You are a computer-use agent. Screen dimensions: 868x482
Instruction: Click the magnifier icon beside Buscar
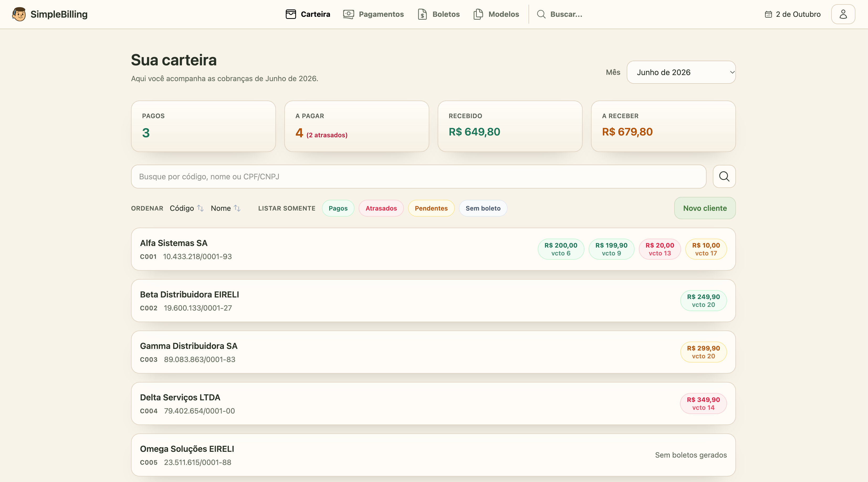tap(541, 14)
